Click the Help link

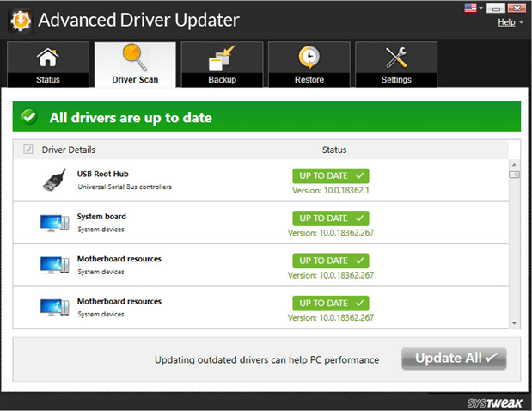506,22
